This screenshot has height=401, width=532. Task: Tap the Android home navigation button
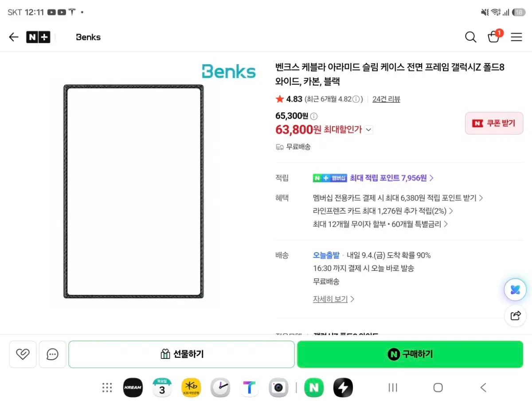click(x=438, y=388)
